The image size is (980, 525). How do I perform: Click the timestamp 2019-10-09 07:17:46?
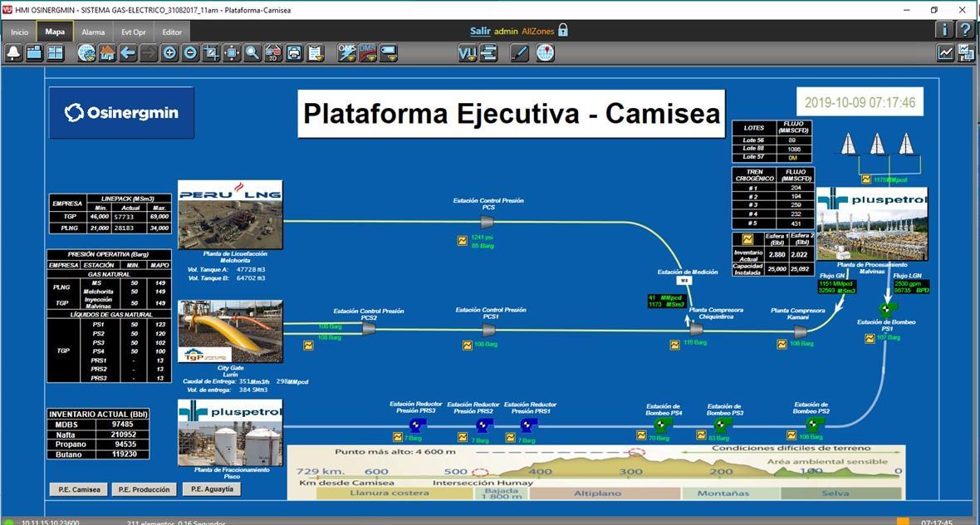(x=860, y=102)
